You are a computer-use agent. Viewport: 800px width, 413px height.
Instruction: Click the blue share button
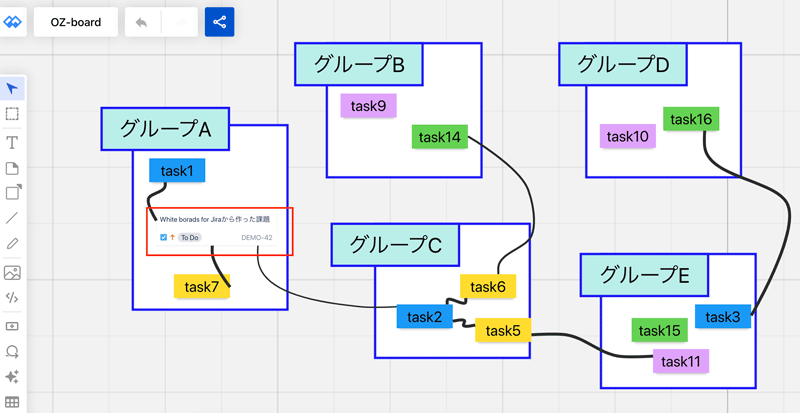point(219,22)
